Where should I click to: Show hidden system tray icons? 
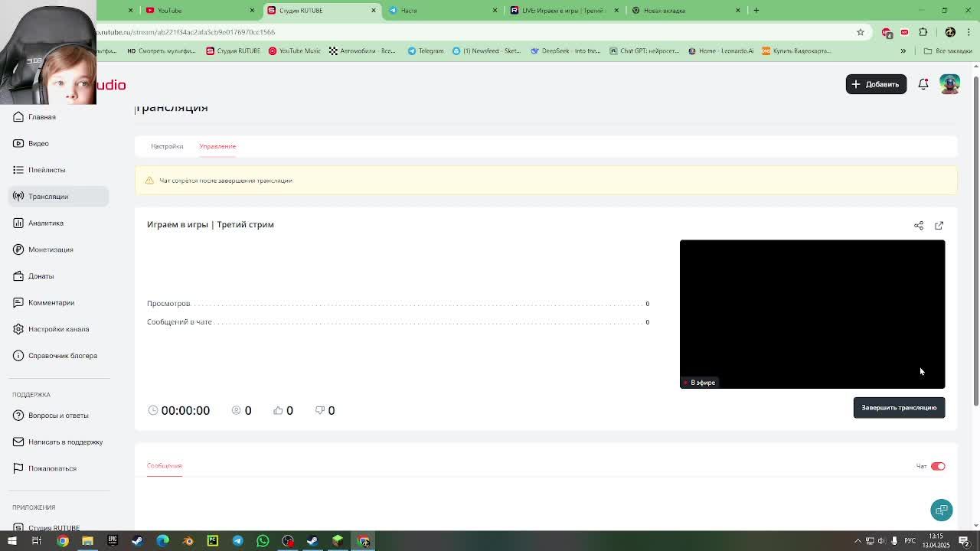tap(857, 541)
